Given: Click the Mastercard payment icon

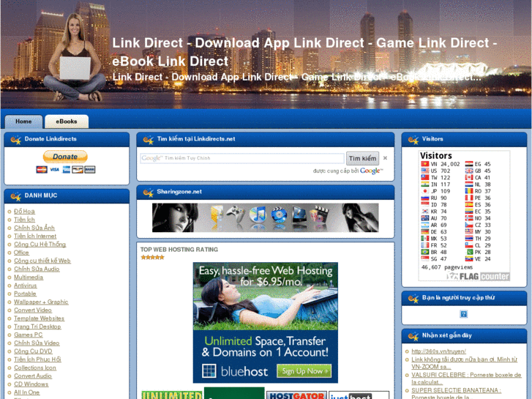Looking at the screenshot, I should 42,169.
